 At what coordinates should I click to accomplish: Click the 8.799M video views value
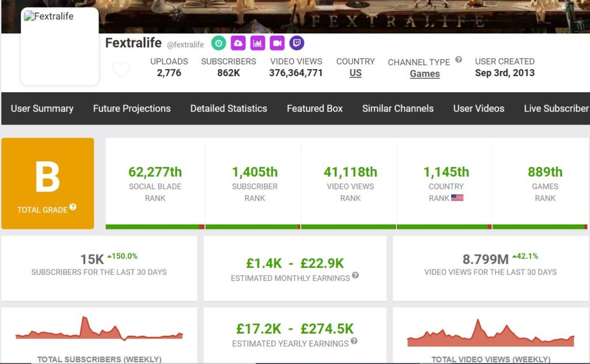pos(485,259)
